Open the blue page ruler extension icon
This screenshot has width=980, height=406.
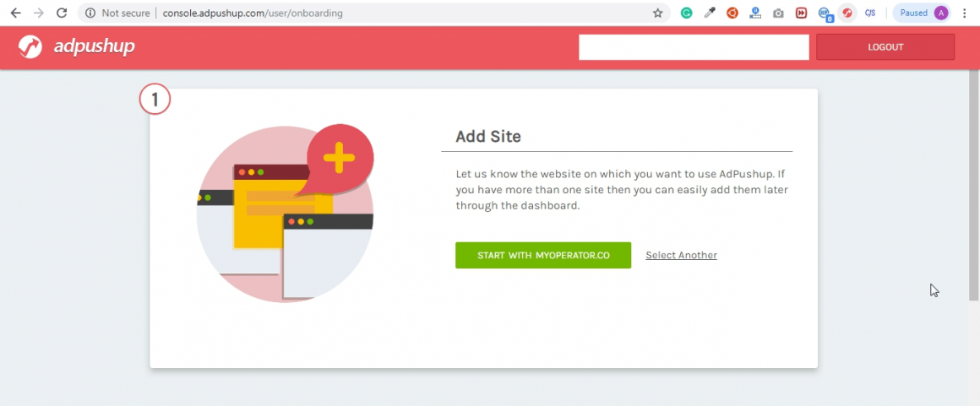755,13
